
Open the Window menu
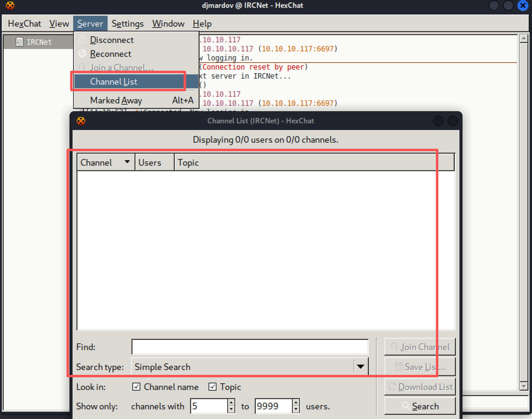click(168, 24)
